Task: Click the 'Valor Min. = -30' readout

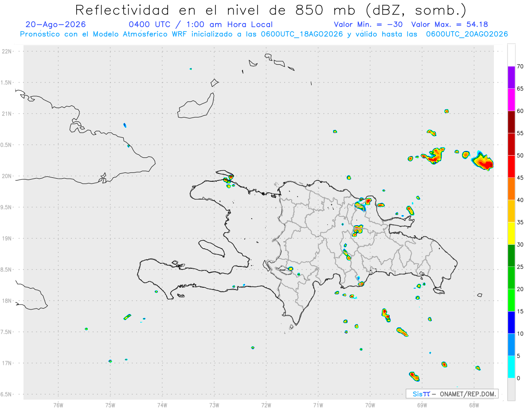Action: point(368,24)
